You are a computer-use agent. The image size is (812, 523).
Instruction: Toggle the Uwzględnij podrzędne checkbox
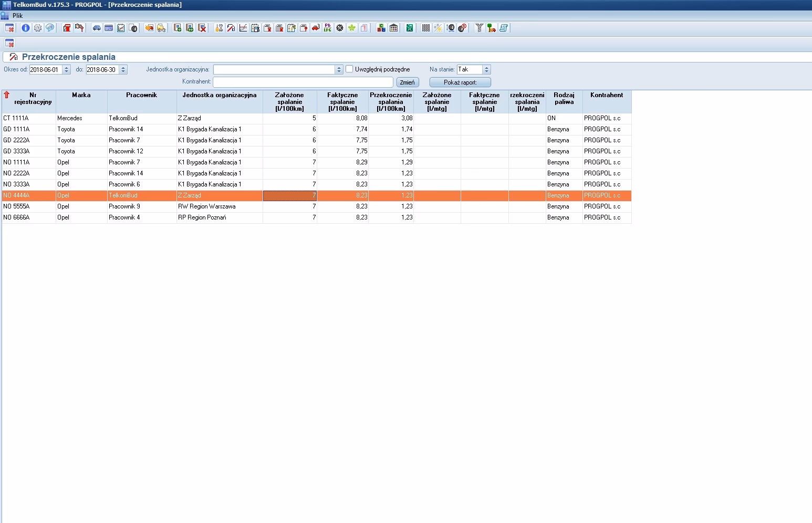[349, 69]
